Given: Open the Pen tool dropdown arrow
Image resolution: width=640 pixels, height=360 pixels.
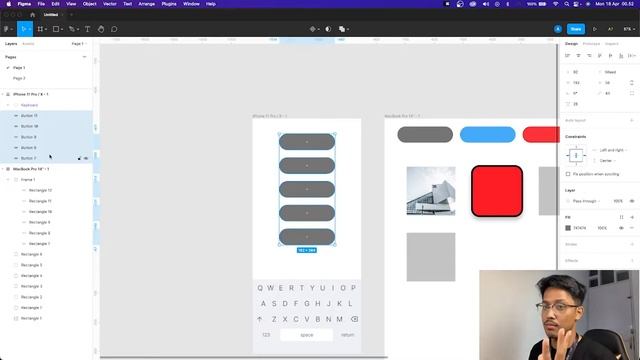Looking at the screenshot, I should click(78, 29).
